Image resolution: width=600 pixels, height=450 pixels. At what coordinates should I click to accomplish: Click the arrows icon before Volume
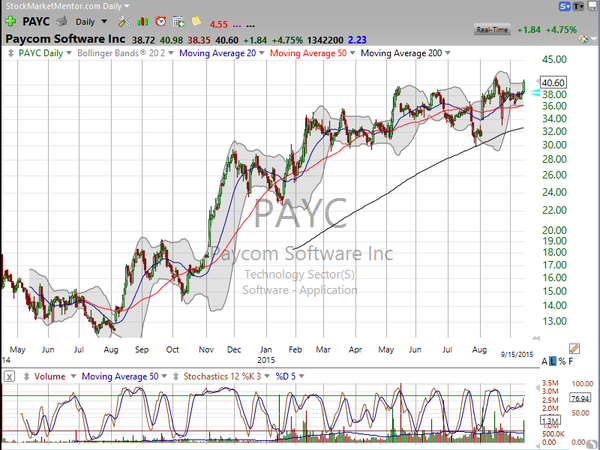tap(26, 377)
